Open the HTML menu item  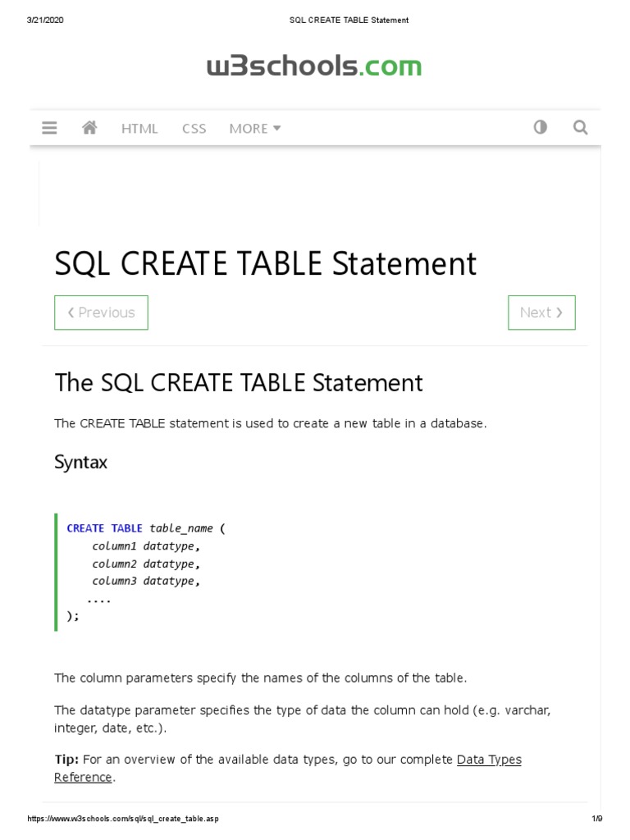coord(139,128)
